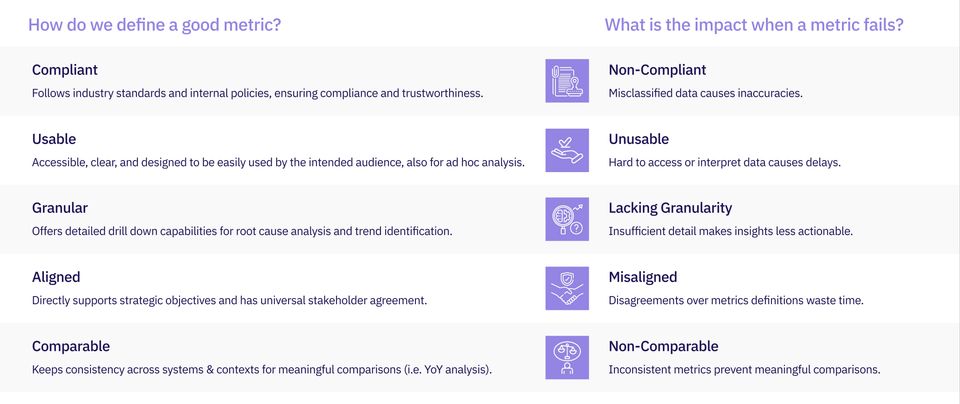Click the "Usable" title
Screen dimensions: 960x404
point(54,139)
